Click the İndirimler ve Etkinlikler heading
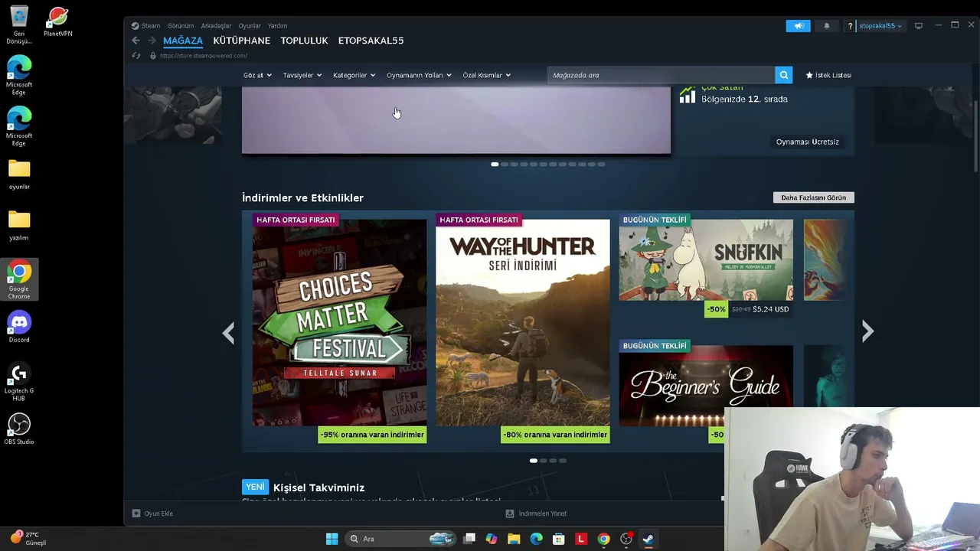The height and width of the screenshot is (551, 980). (x=302, y=197)
